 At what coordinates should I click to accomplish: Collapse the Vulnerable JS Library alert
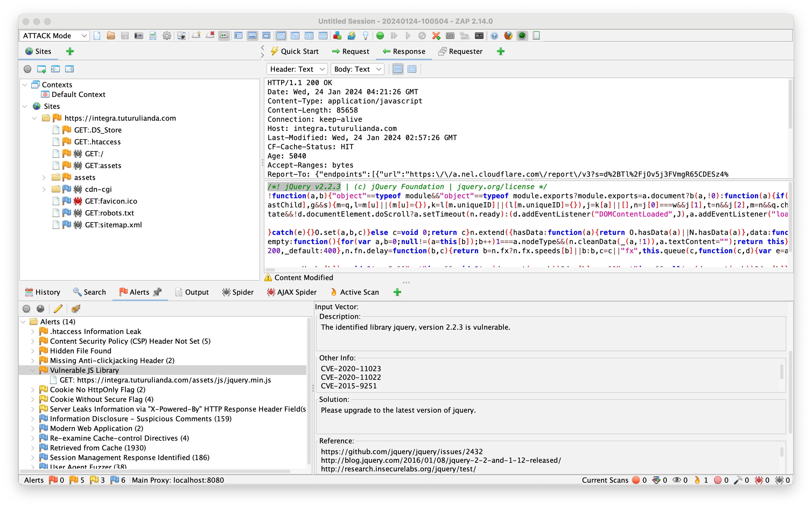click(33, 370)
